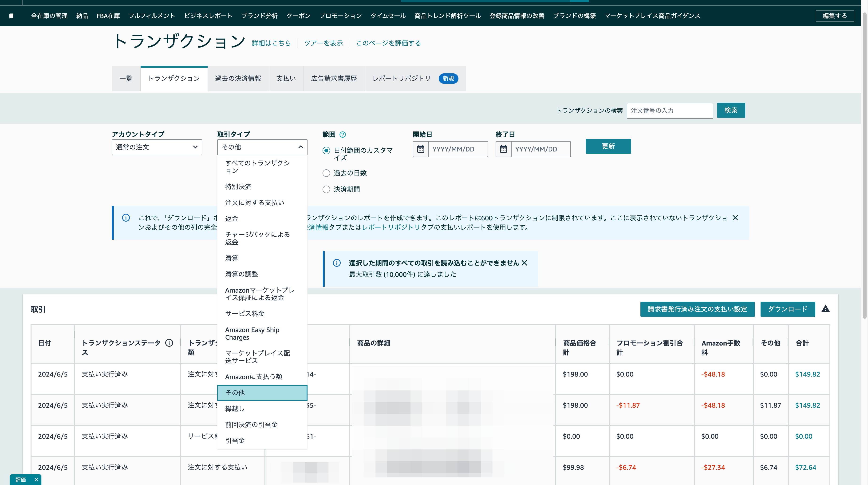The width and height of the screenshot is (868, 485).
Task: Select 決済期間 radio button
Action: point(326,189)
